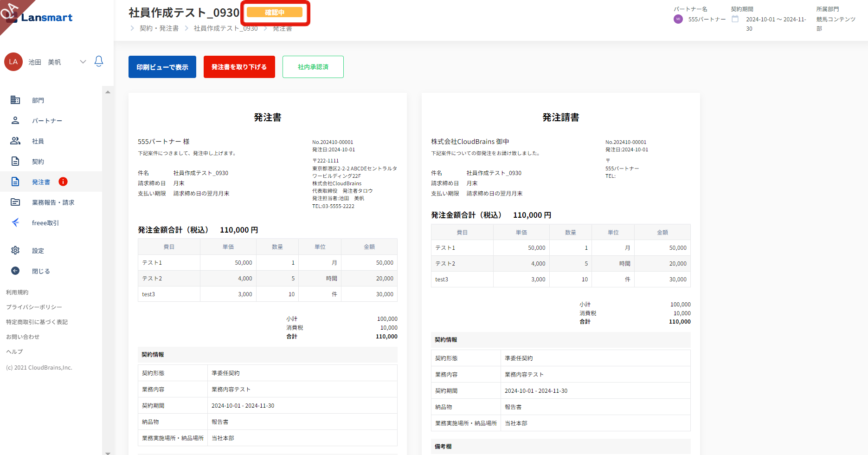Expand the 池田 美帆 user dropdown
This screenshot has height=455, width=868.
[x=83, y=62]
